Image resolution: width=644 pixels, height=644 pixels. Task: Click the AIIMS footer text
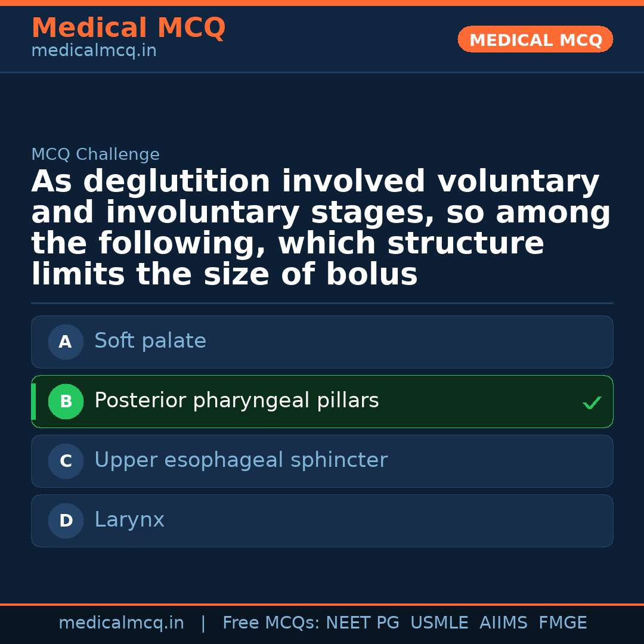pyautogui.click(x=503, y=623)
